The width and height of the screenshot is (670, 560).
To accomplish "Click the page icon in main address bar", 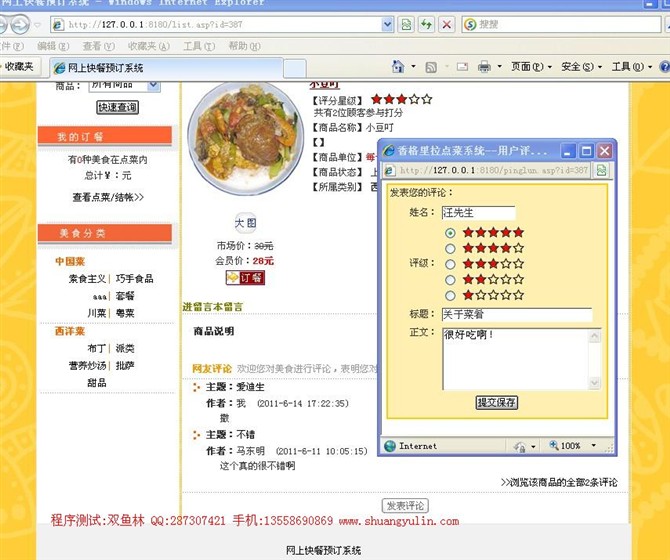I will pos(58,25).
